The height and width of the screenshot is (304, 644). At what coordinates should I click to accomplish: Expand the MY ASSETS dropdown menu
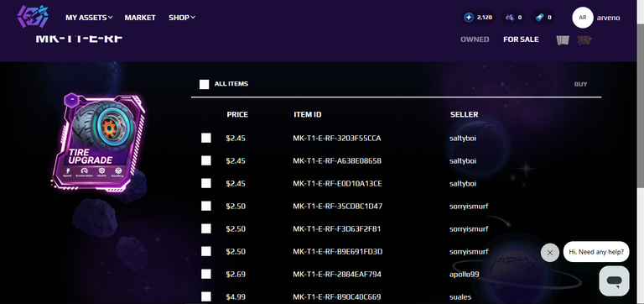click(x=89, y=18)
